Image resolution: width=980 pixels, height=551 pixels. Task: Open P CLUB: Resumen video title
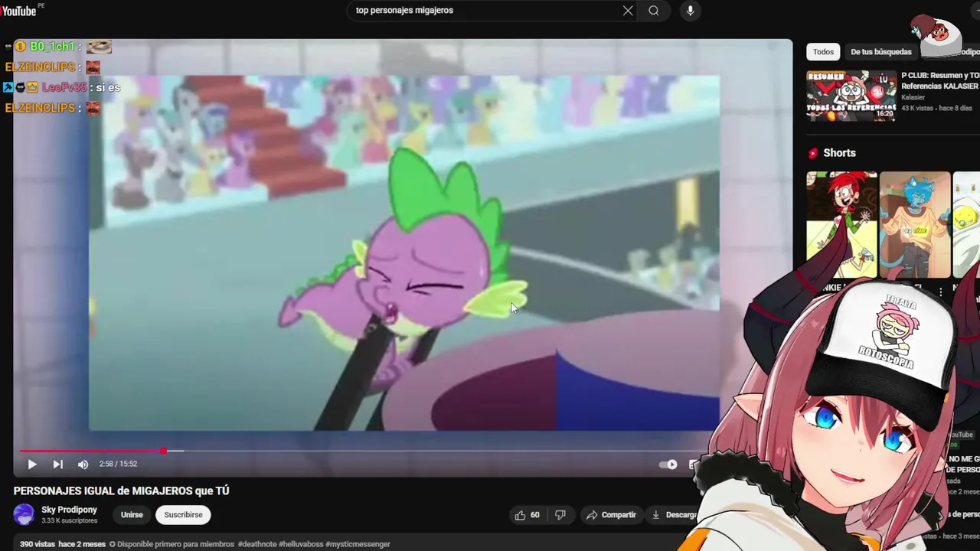pyautogui.click(x=940, y=81)
